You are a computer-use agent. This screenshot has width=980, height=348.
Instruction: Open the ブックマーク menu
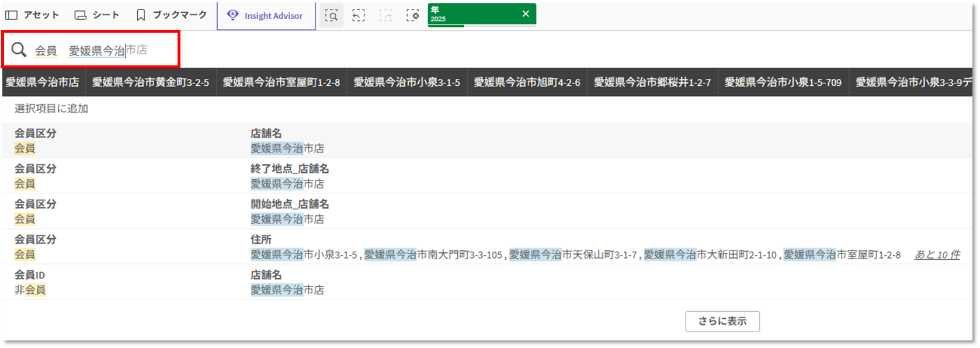[171, 15]
